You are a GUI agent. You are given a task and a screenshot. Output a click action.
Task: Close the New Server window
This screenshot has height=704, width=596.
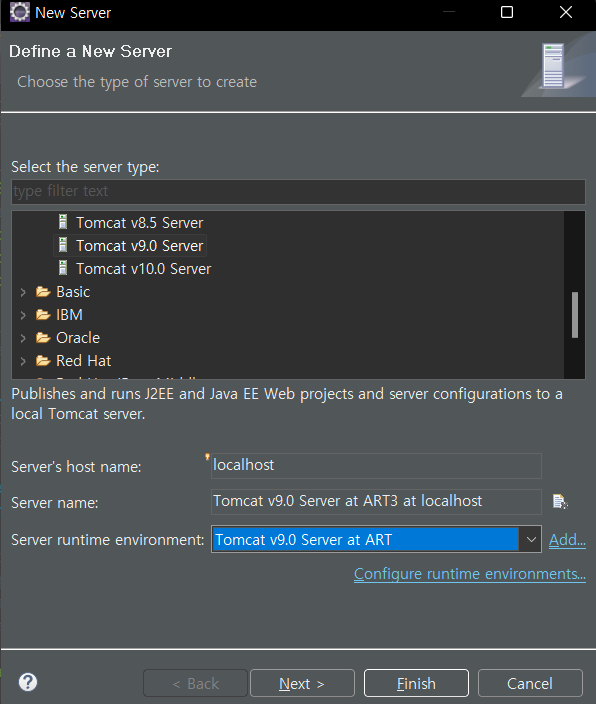click(x=566, y=12)
